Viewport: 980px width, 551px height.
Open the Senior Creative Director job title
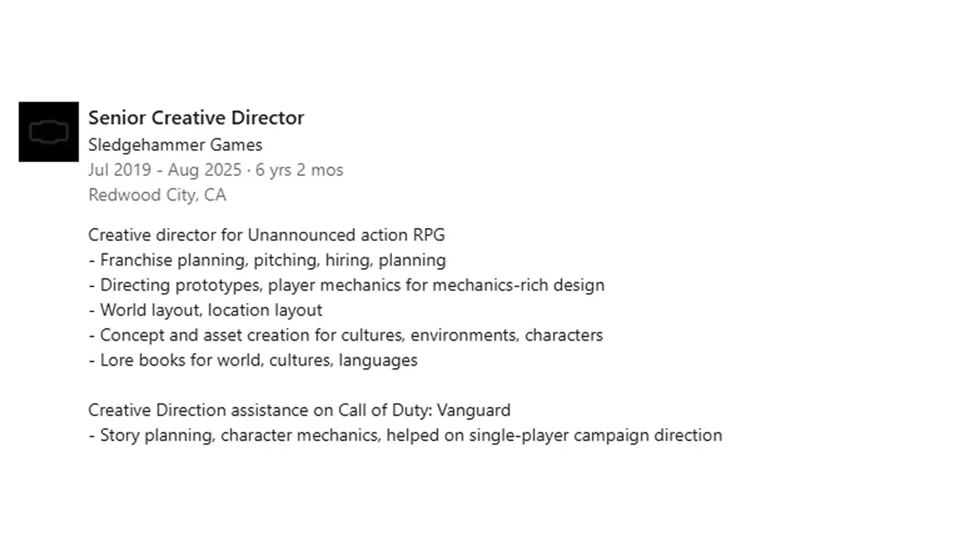tap(196, 118)
